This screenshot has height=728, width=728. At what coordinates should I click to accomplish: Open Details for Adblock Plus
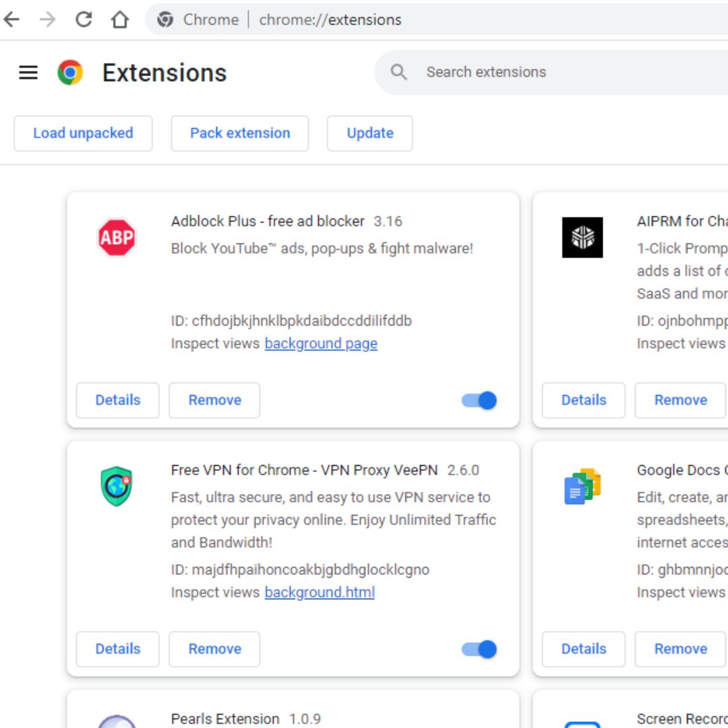pyautogui.click(x=118, y=400)
